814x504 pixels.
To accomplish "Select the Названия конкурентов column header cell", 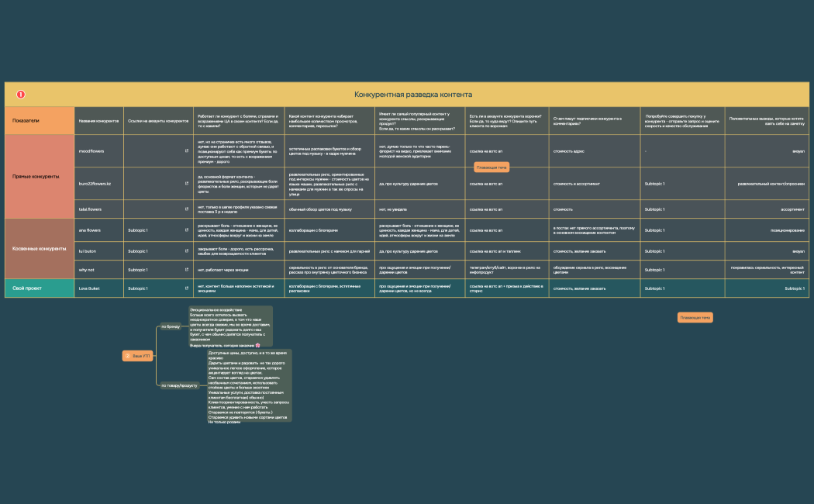I will [x=98, y=121].
